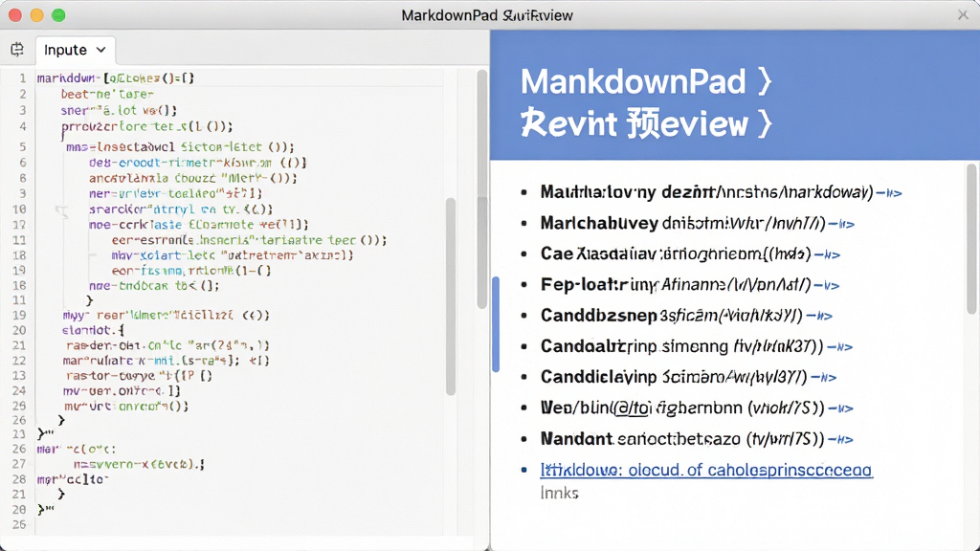Click code line 20 'slantlot.{'
The image size is (980, 551).
[x=93, y=330]
